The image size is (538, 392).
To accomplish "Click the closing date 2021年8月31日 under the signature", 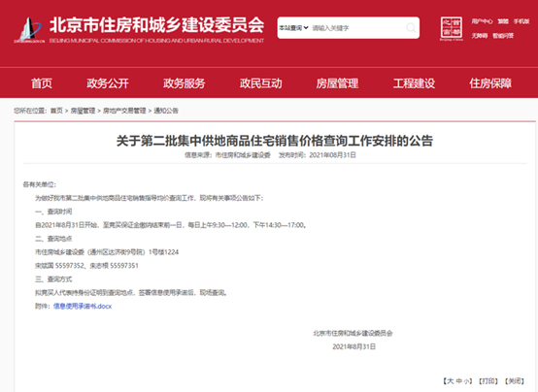I will 354,346.
